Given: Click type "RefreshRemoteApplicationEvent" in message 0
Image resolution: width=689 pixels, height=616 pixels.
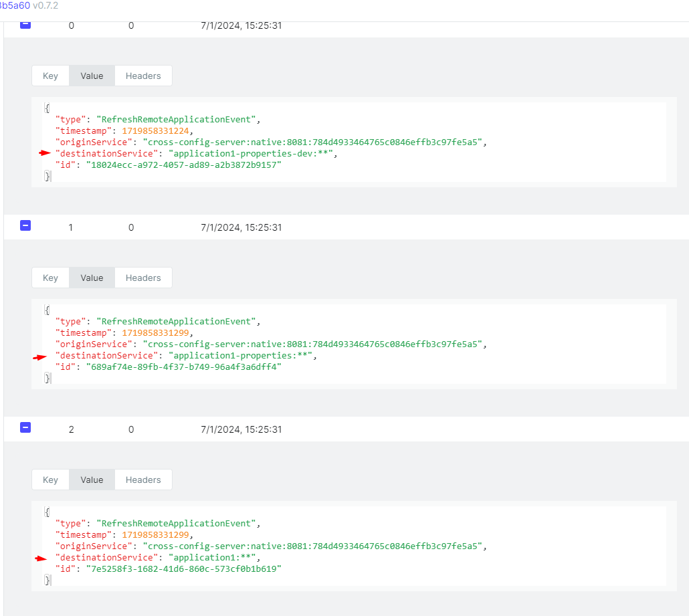Looking at the screenshot, I should 176,120.
